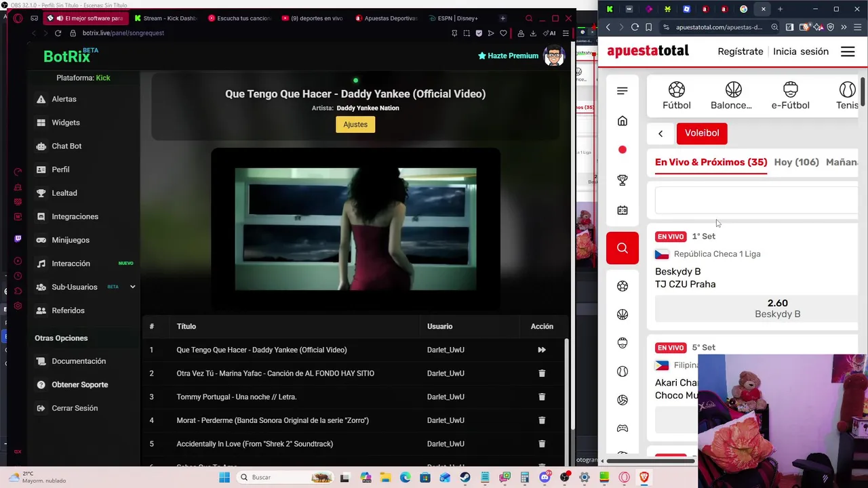Viewport: 868px width, 488px height.
Task: Toggle sidebar menu lines icon
Action: tap(623, 91)
